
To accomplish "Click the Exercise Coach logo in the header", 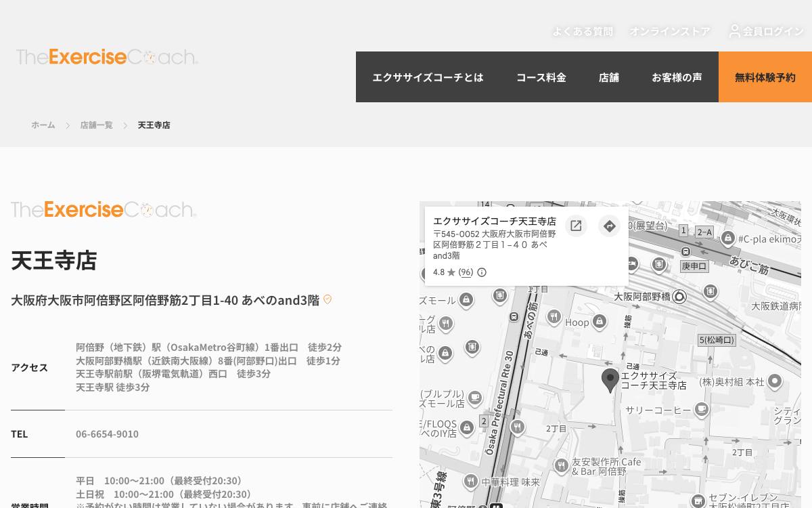I will 107,57.
